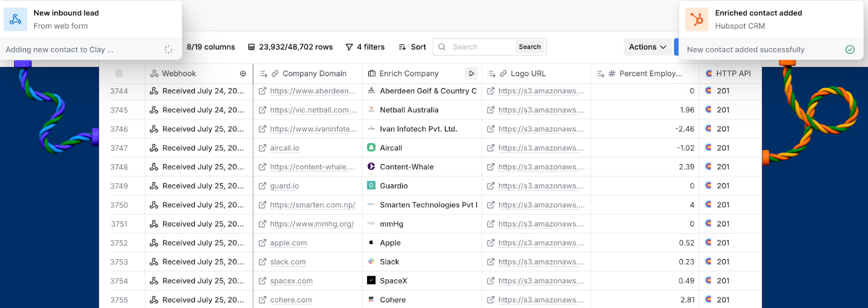Click the Content-Whale logo icon
Viewport: 868px width, 308px height.
(371, 166)
